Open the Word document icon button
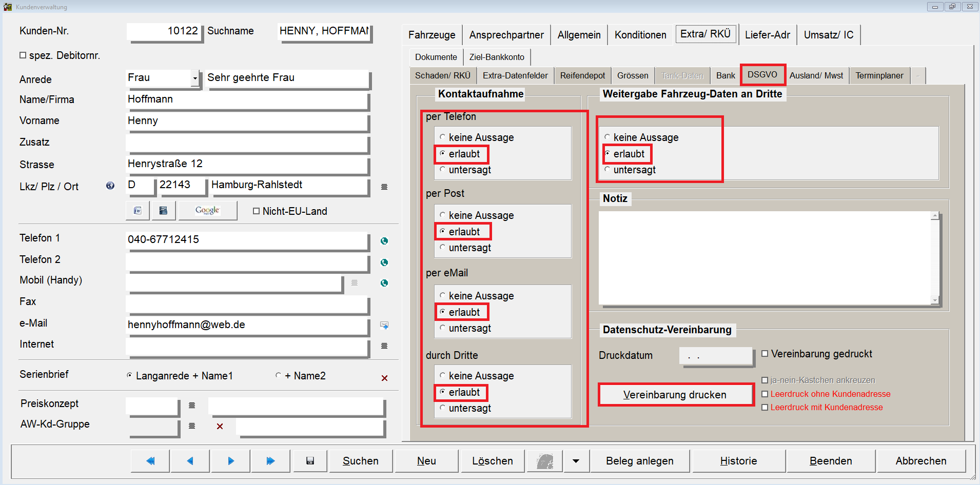The width and height of the screenshot is (980, 485). click(x=138, y=211)
